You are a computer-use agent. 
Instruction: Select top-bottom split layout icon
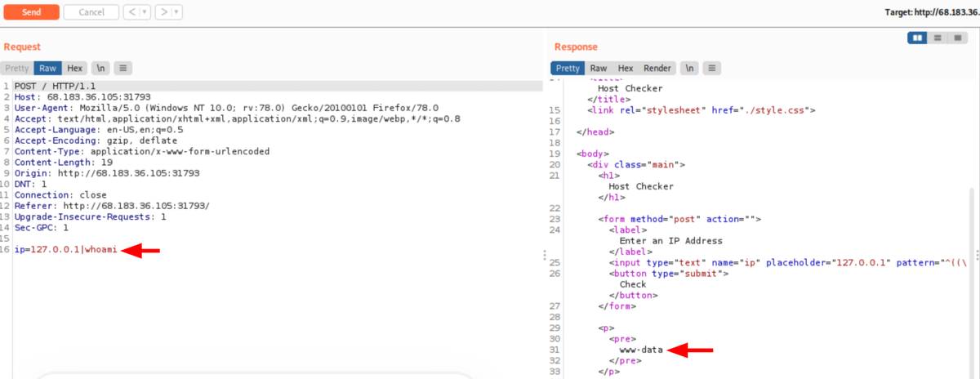938,38
